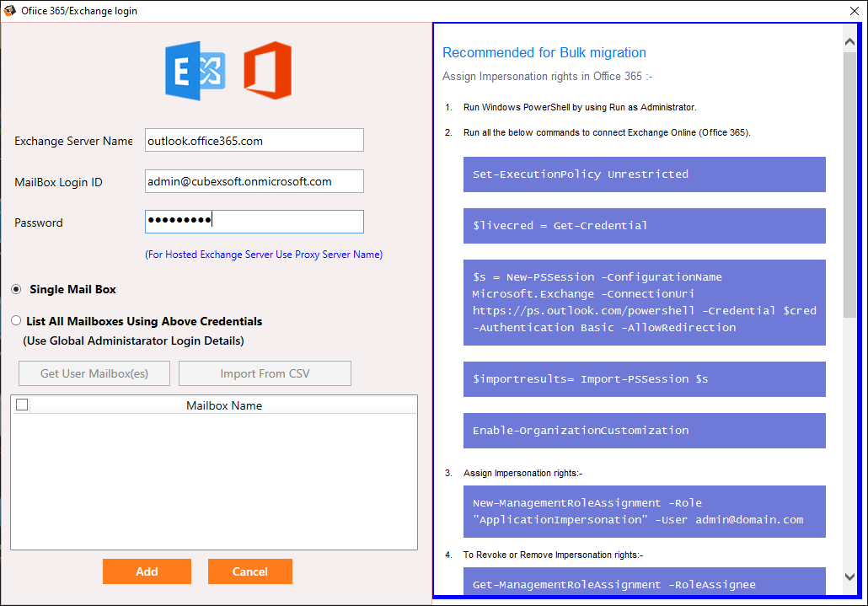This screenshot has width=868, height=606.
Task: Click the orange Add button
Action: tap(147, 571)
